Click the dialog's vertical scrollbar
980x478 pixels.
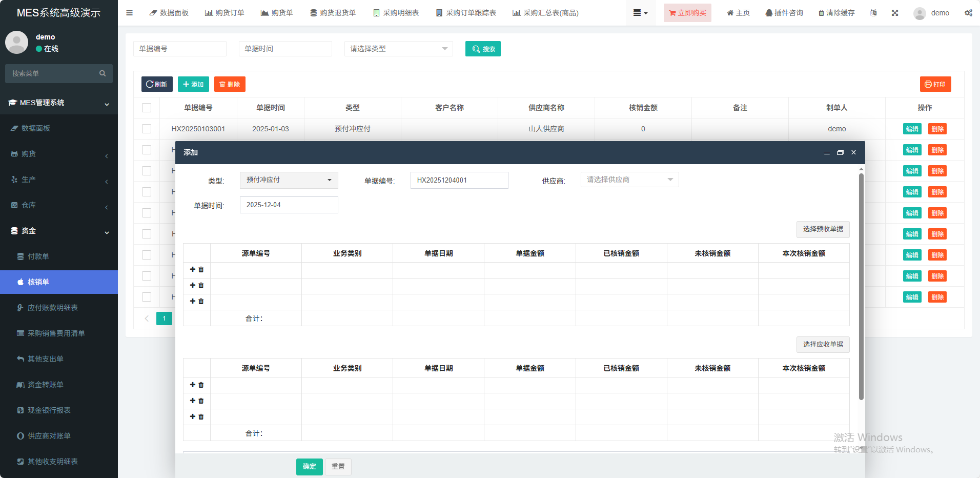pos(861,286)
